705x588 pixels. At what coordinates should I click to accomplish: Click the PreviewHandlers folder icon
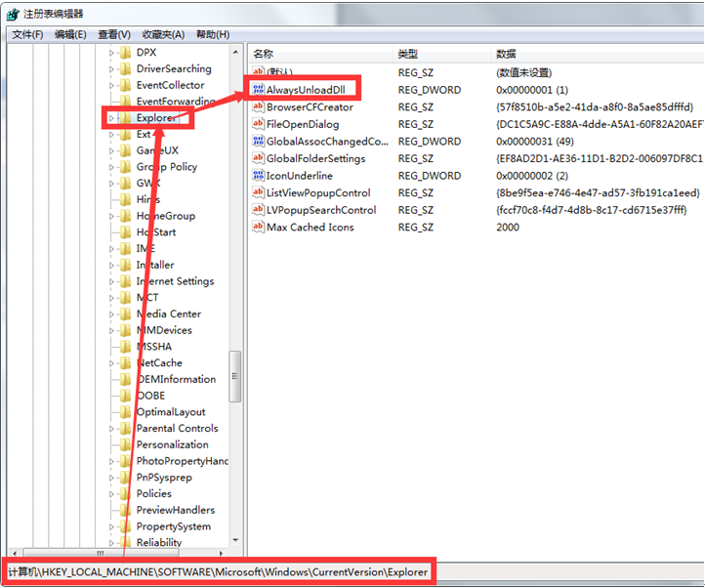pos(125,510)
